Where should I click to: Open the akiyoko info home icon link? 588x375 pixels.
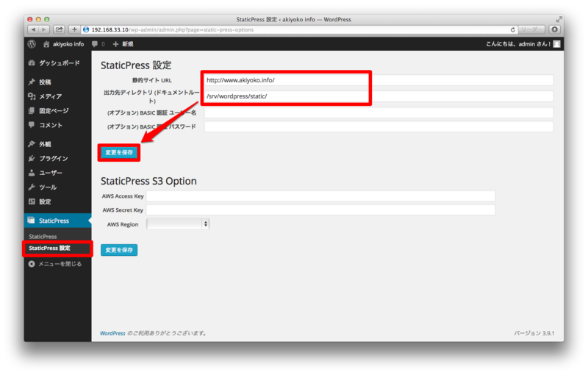46,44
